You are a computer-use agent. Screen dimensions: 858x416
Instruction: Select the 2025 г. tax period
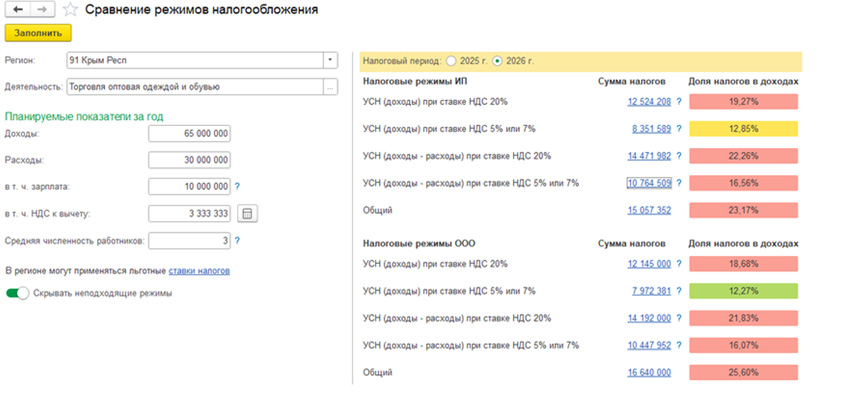pyautogui.click(x=451, y=61)
